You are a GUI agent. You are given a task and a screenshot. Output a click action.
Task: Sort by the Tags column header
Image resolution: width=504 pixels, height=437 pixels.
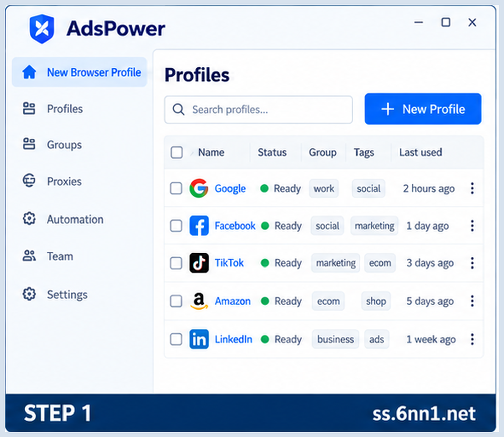pos(364,153)
